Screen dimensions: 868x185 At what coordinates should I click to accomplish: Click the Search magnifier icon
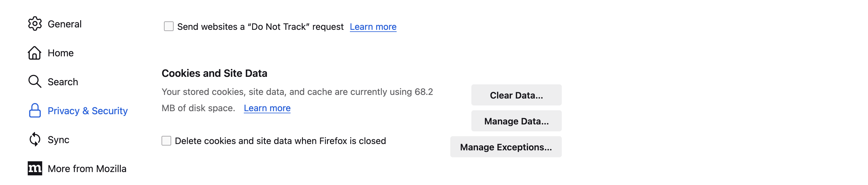point(35,82)
